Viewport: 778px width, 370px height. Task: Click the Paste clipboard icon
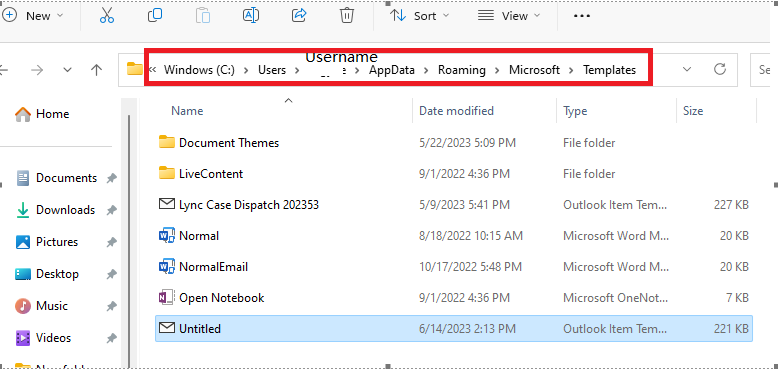(x=202, y=16)
